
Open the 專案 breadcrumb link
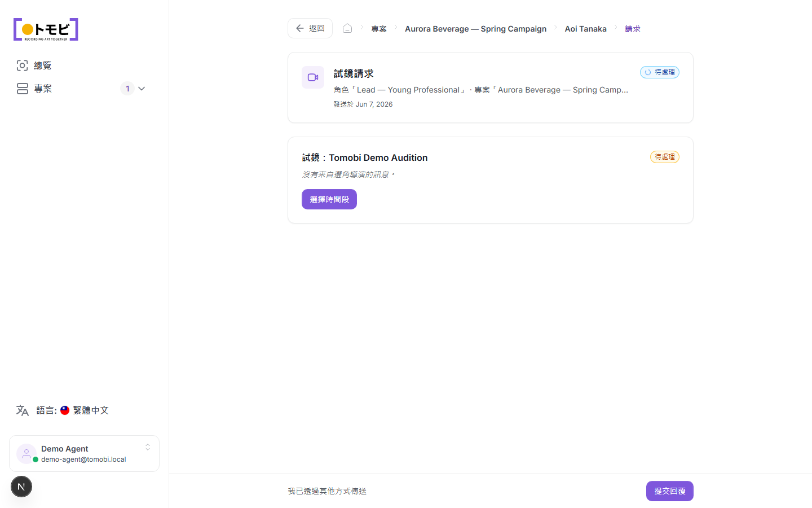click(x=379, y=29)
